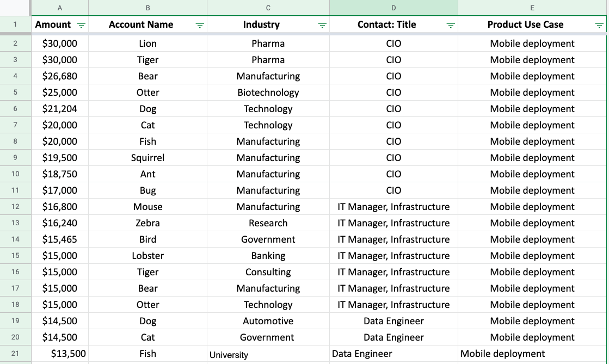Select row 12 by its row number
This screenshot has width=609, height=364.
point(16,207)
